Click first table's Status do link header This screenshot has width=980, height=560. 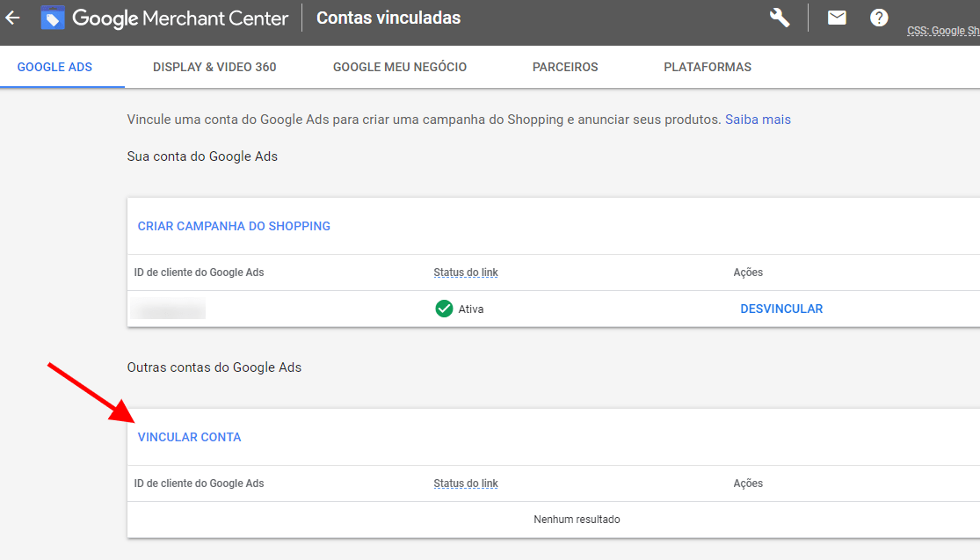(466, 273)
